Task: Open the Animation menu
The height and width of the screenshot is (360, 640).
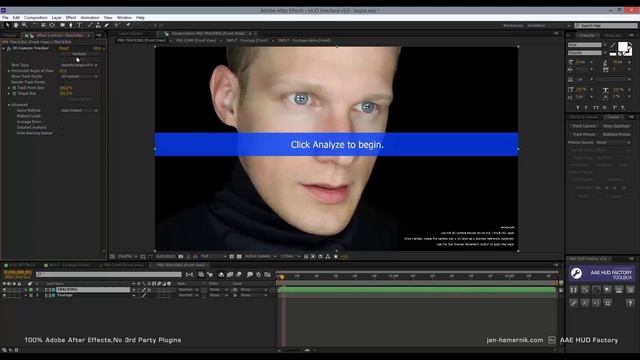Action: point(90,18)
